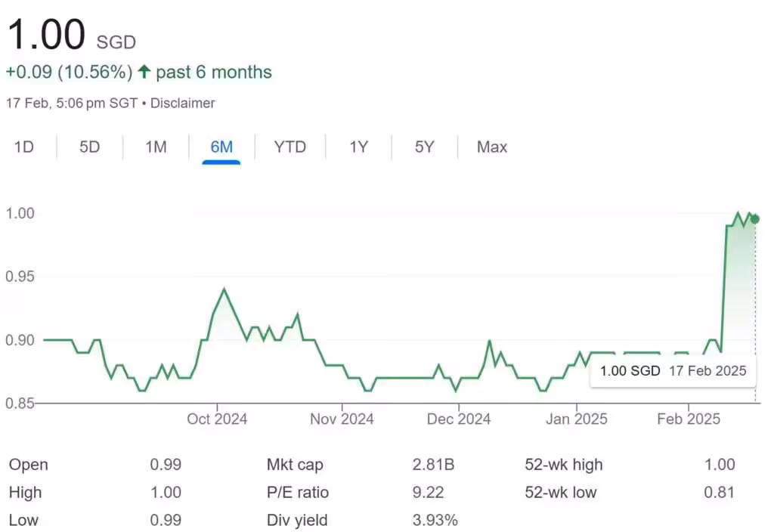Select the final data point on chart
The image size is (774, 532).
click(753, 218)
